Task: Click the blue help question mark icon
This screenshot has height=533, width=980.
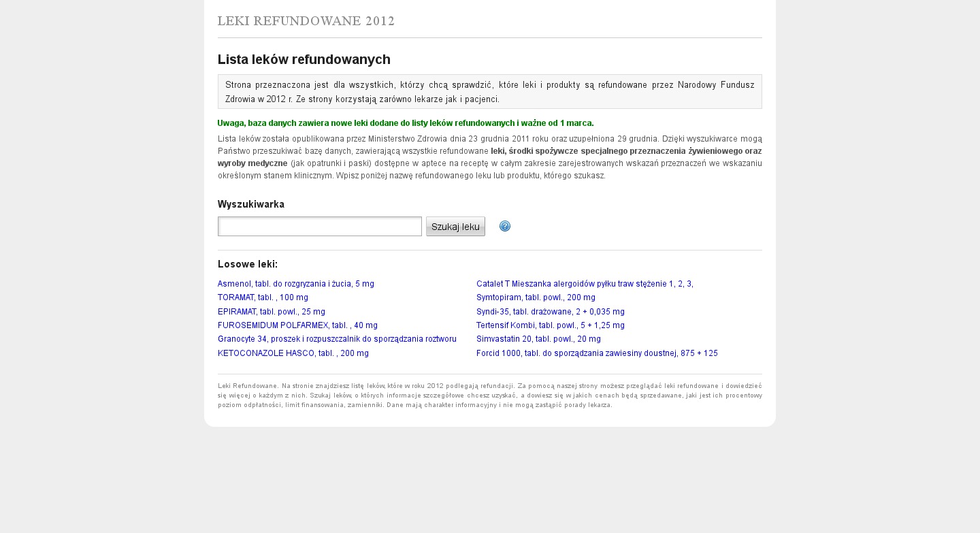Action: tap(504, 226)
